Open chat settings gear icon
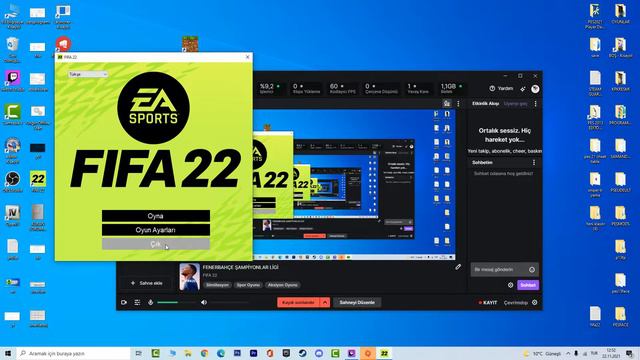Image resolution: width=640 pixels, height=360 pixels. pyautogui.click(x=510, y=285)
